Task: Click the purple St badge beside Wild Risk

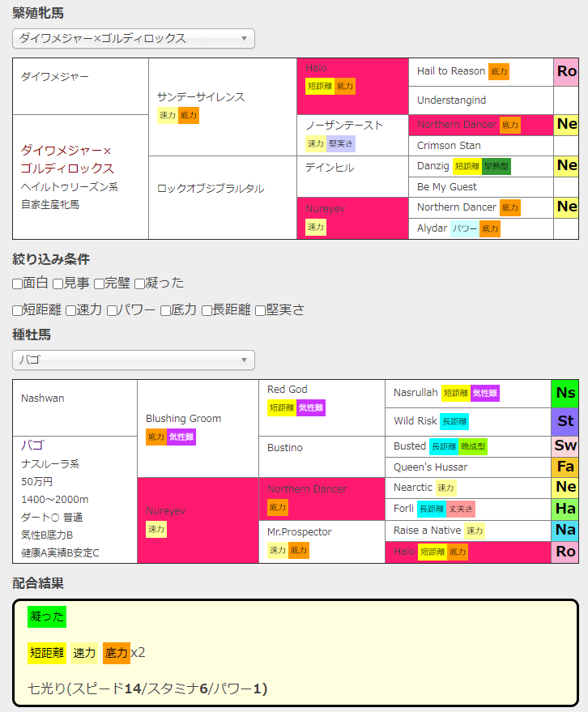Action: click(x=565, y=421)
